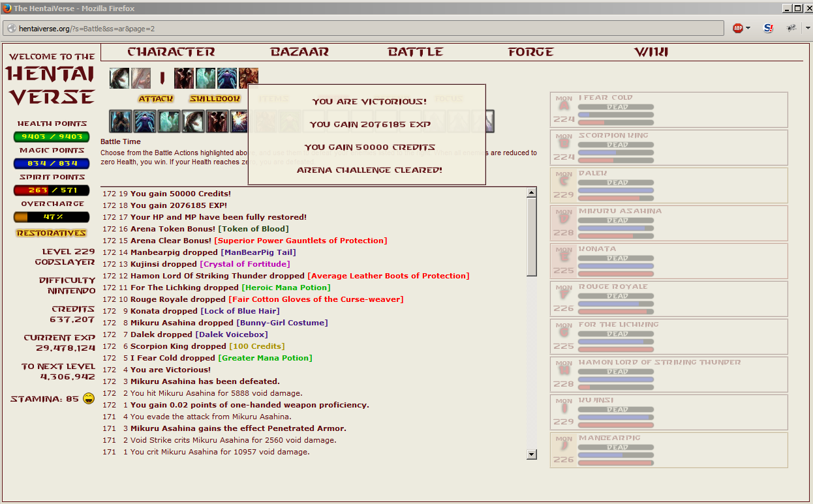The image size is (813, 504).
Task: Open the Forge menu
Action: pos(531,52)
